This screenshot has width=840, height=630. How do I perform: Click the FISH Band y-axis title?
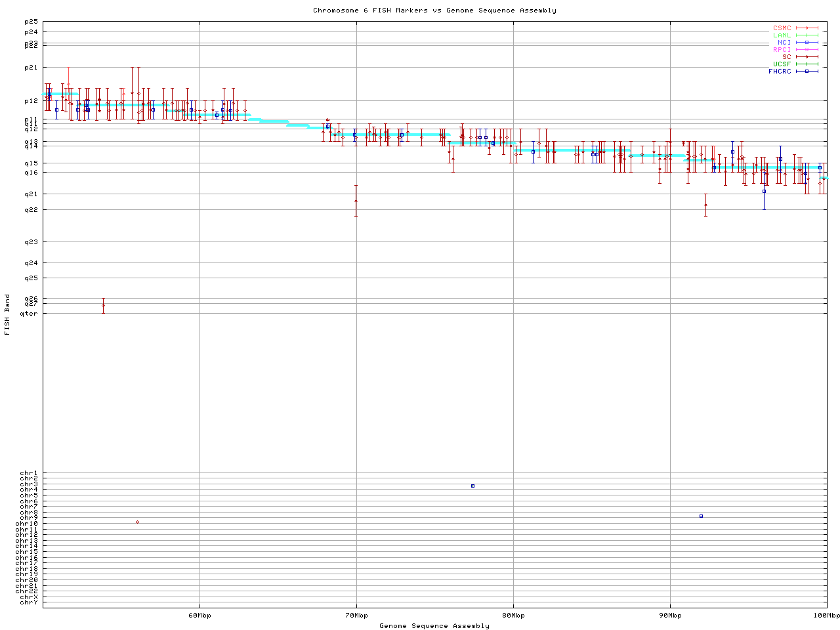(x=8, y=314)
